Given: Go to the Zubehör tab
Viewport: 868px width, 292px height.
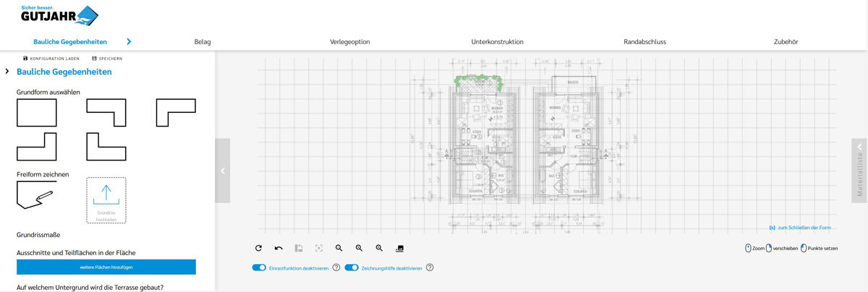Looking at the screenshot, I should (x=786, y=42).
